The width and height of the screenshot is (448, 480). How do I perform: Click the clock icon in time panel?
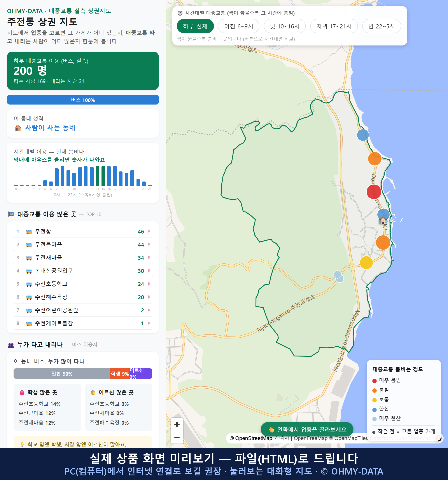(x=180, y=13)
